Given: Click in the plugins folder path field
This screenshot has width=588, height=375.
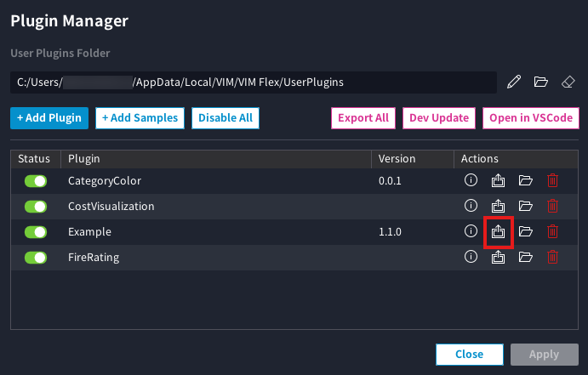Looking at the screenshot, I should [x=254, y=82].
